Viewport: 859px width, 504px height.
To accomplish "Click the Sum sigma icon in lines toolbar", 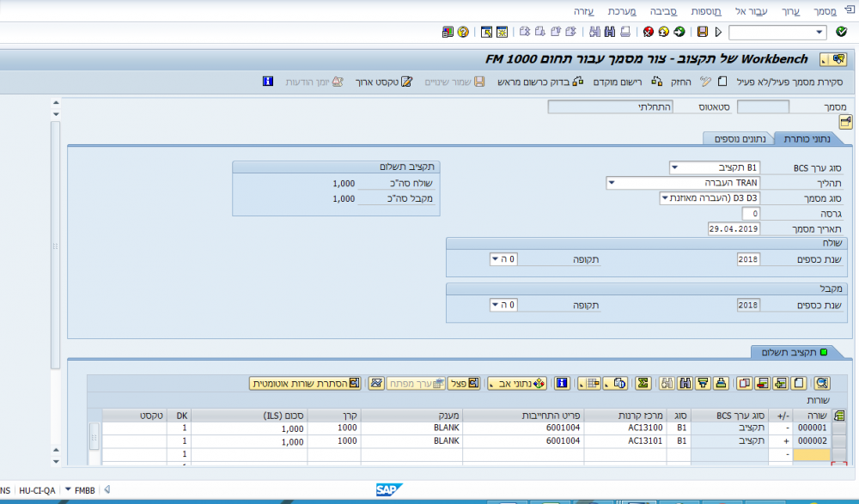I will pos(643,383).
